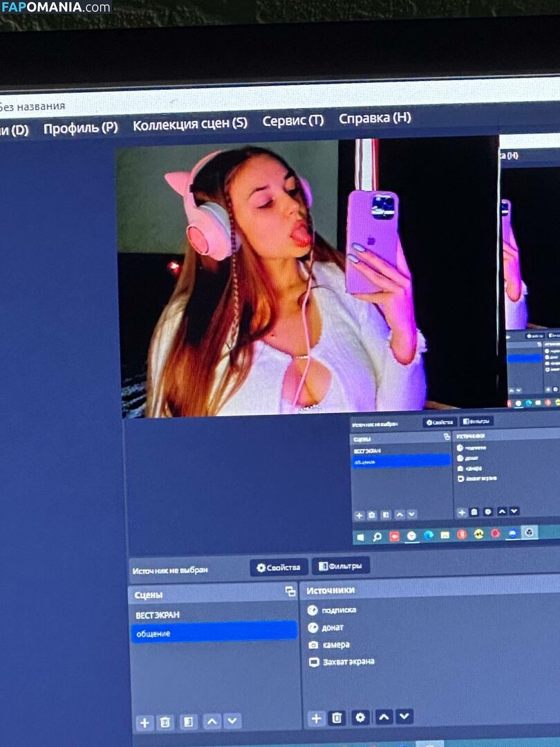Click the trash icon in the Источники panel

[337, 719]
